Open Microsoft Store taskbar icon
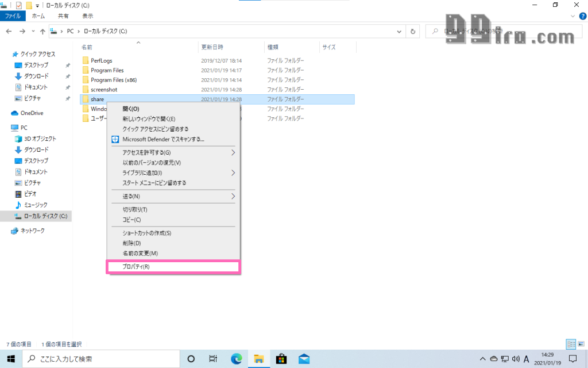The width and height of the screenshot is (588, 368). (x=281, y=359)
